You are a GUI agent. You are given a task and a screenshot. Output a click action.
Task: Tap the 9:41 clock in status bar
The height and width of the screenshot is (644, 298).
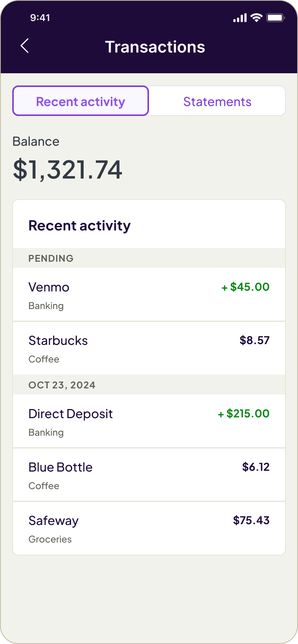point(40,18)
